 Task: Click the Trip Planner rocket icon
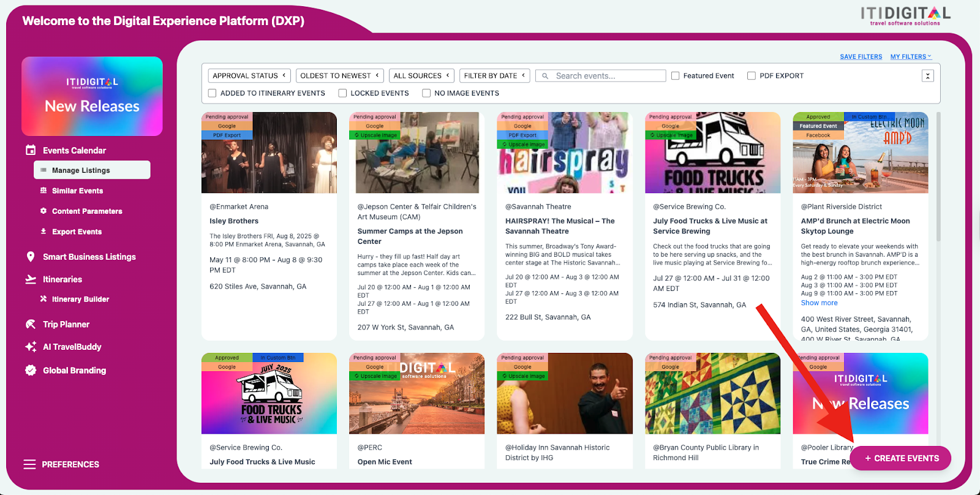tap(31, 324)
